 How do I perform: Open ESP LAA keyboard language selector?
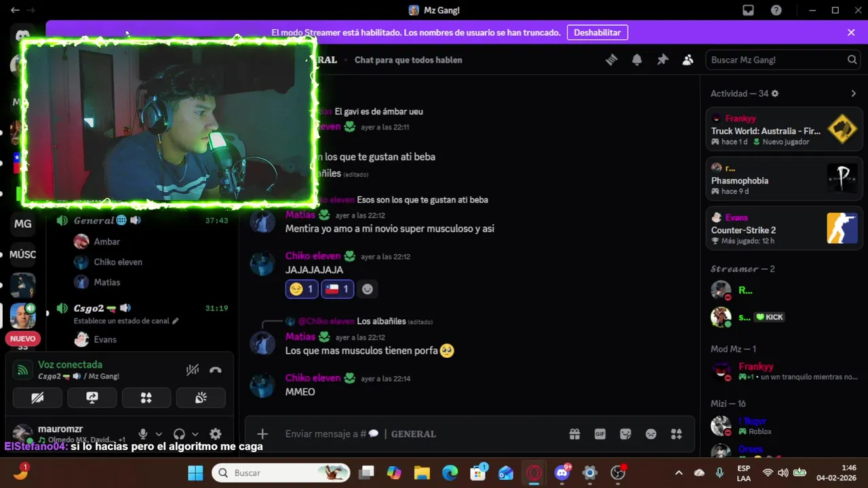point(743,472)
